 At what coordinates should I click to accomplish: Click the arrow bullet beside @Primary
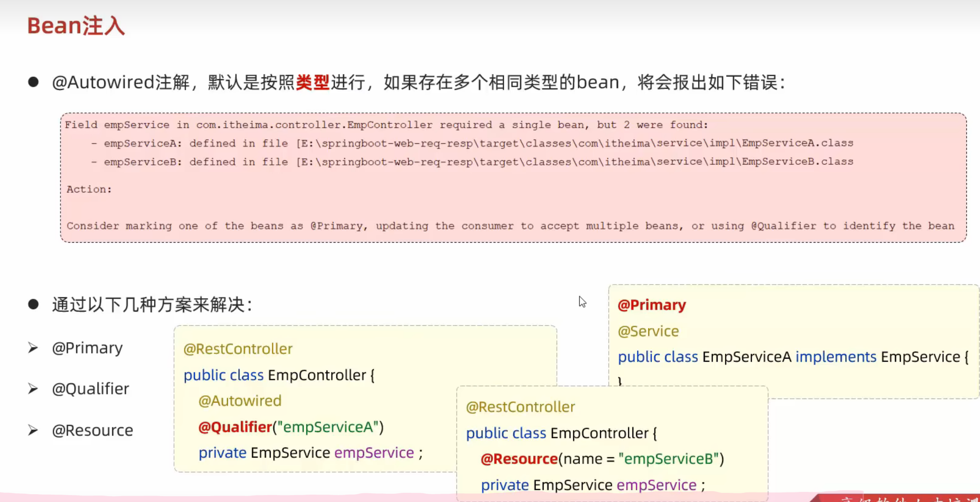[33, 348]
